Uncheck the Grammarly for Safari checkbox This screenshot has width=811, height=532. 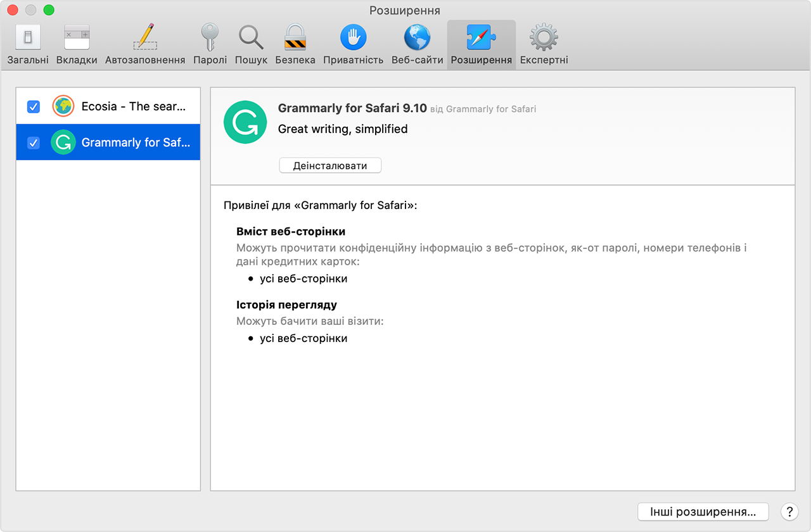pos(34,142)
